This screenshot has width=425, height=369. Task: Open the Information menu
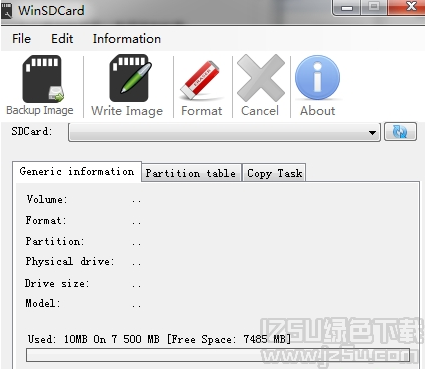127,39
